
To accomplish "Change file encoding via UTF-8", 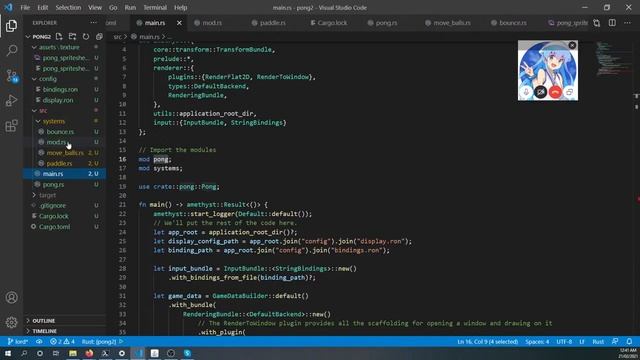I will click(x=564, y=342).
